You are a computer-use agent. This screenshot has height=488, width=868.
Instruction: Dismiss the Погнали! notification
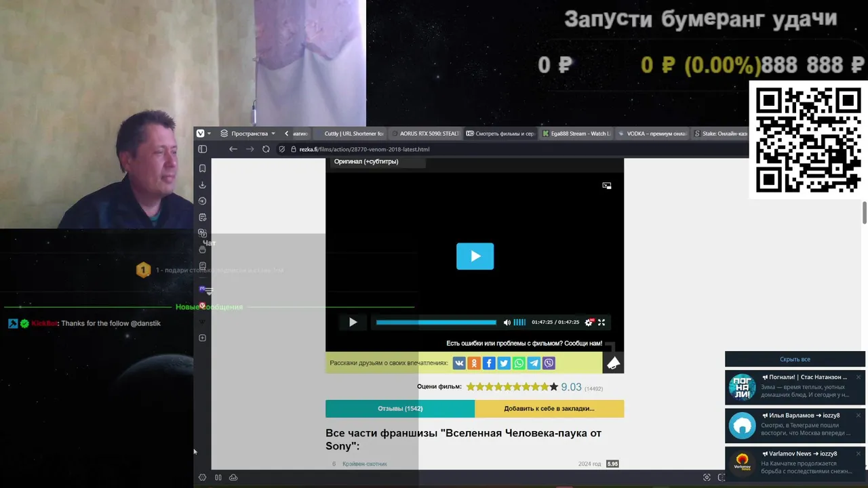858,378
